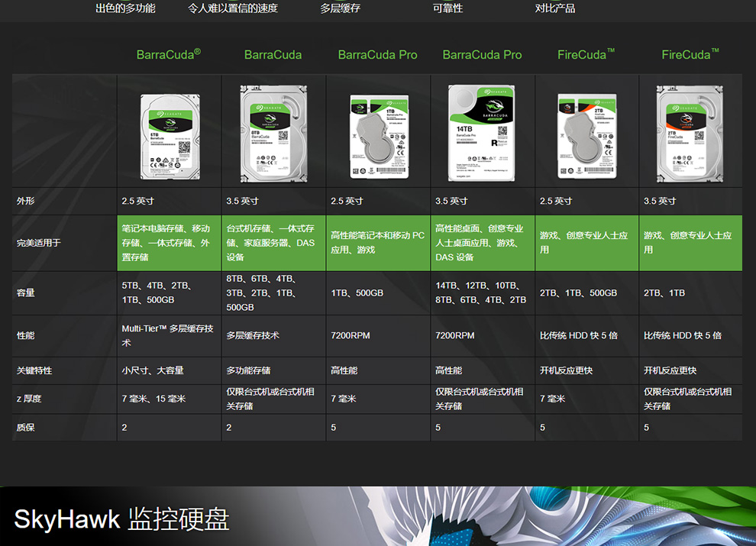Click the FireCuda drive image above 2TB、1TB、500GB
This screenshot has width=756, height=546.
click(587, 137)
